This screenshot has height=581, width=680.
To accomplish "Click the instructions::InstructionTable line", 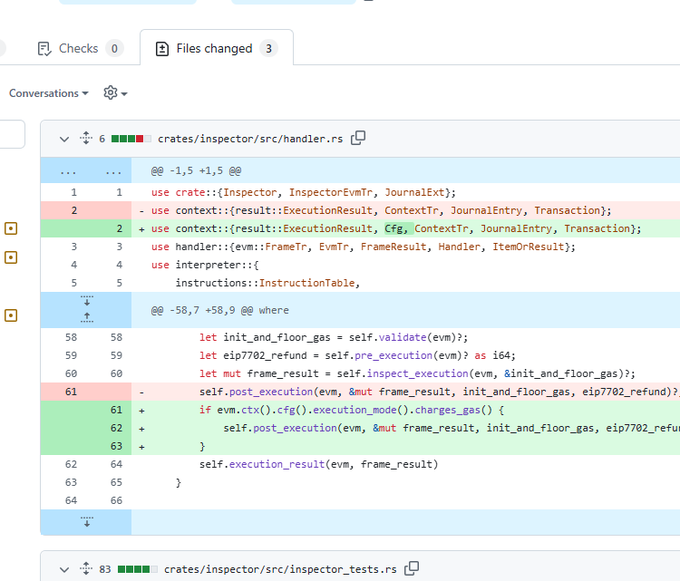I will tap(268, 283).
